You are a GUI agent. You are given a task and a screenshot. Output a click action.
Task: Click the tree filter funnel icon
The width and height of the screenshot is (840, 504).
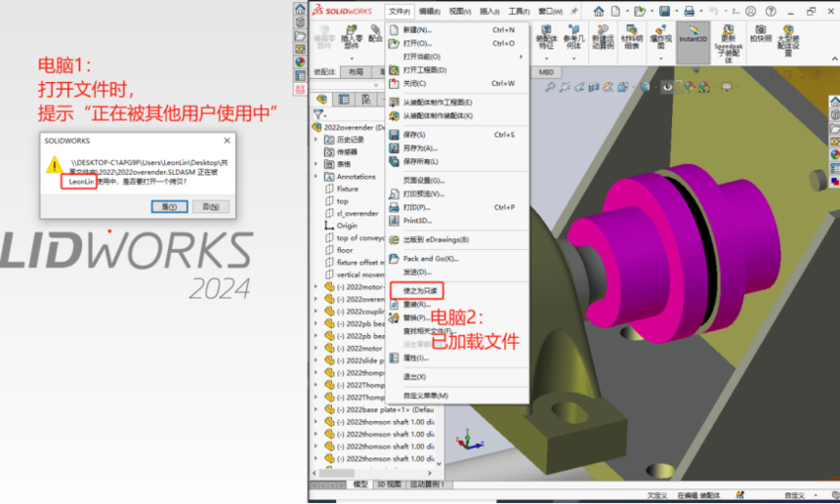(318, 114)
